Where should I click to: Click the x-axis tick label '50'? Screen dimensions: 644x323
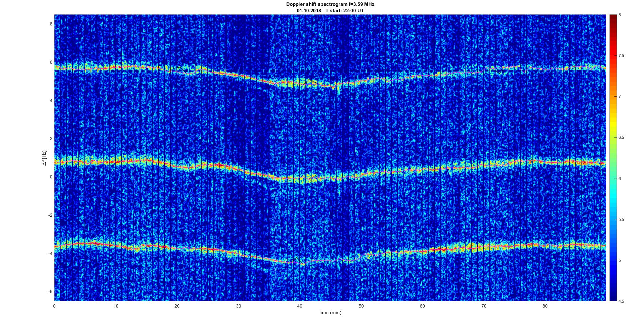pos(361,306)
